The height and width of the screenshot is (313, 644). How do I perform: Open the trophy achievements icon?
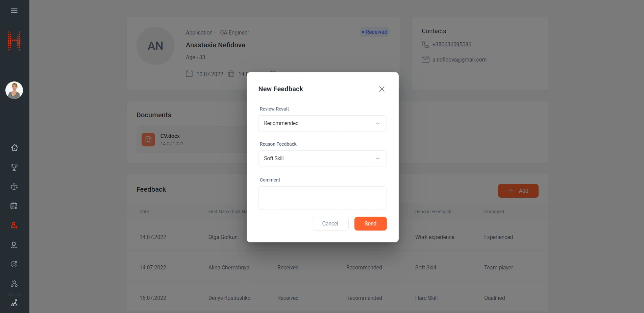[14, 167]
